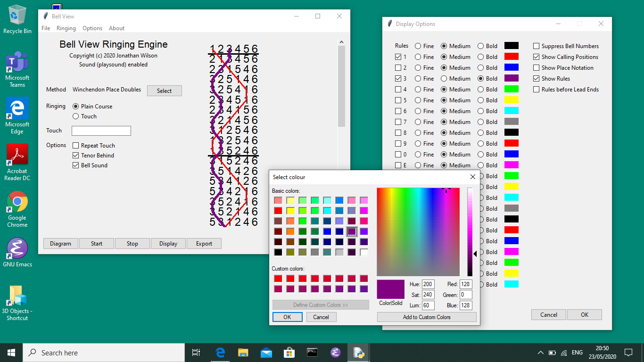
Task: Click green colour swatch for bell 4
Action: (x=512, y=90)
